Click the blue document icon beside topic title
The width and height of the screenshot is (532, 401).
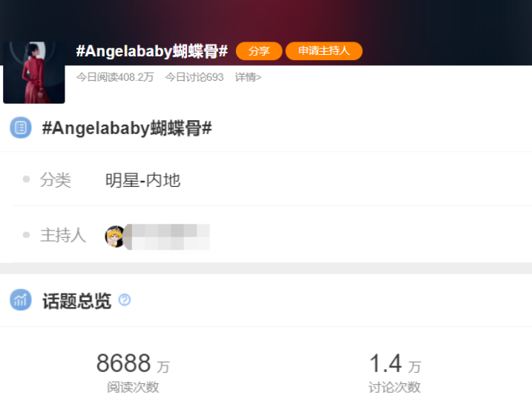pyautogui.click(x=21, y=127)
